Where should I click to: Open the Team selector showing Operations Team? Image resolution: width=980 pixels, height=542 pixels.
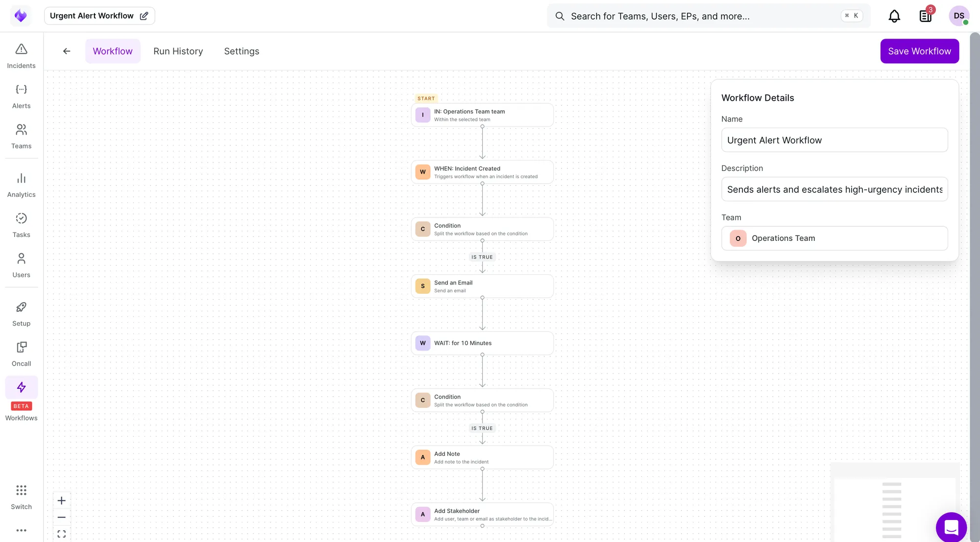click(834, 238)
